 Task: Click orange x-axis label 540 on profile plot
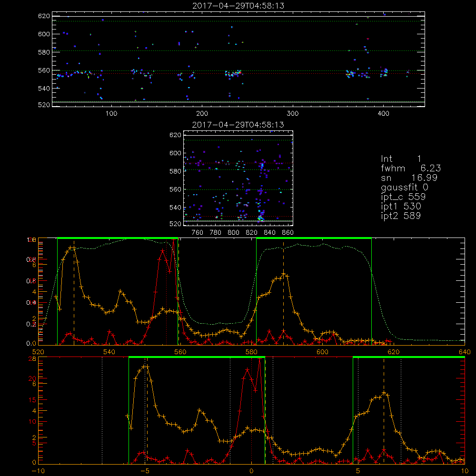[x=109, y=352]
